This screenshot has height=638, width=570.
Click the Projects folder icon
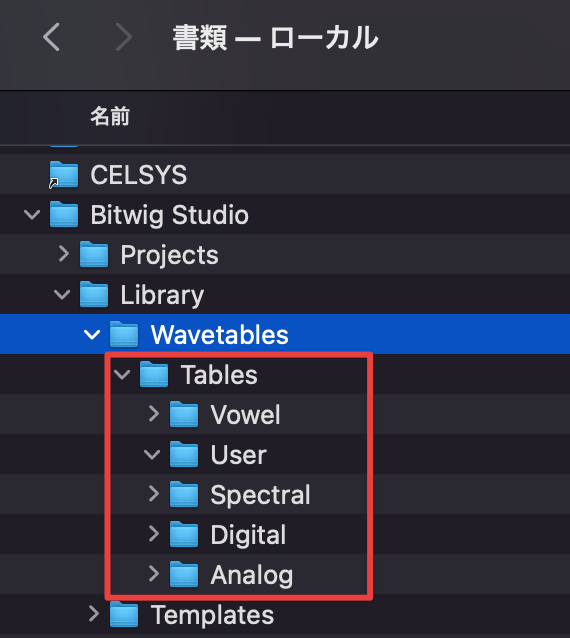[x=94, y=254]
